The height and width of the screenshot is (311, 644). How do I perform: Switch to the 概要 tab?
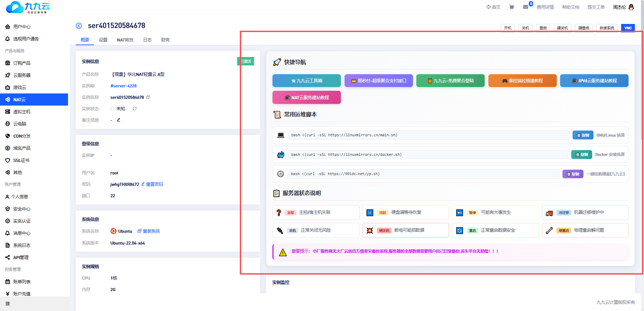coord(85,40)
